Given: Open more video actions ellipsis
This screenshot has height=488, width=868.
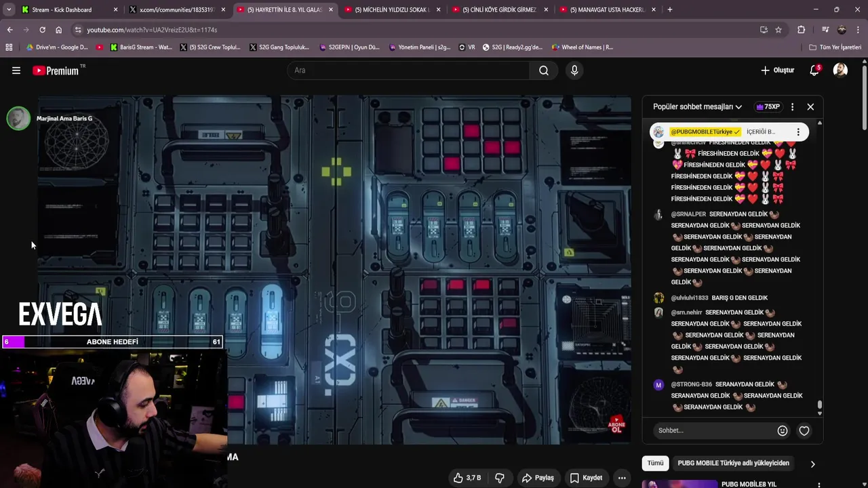Looking at the screenshot, I should [622, 478].
